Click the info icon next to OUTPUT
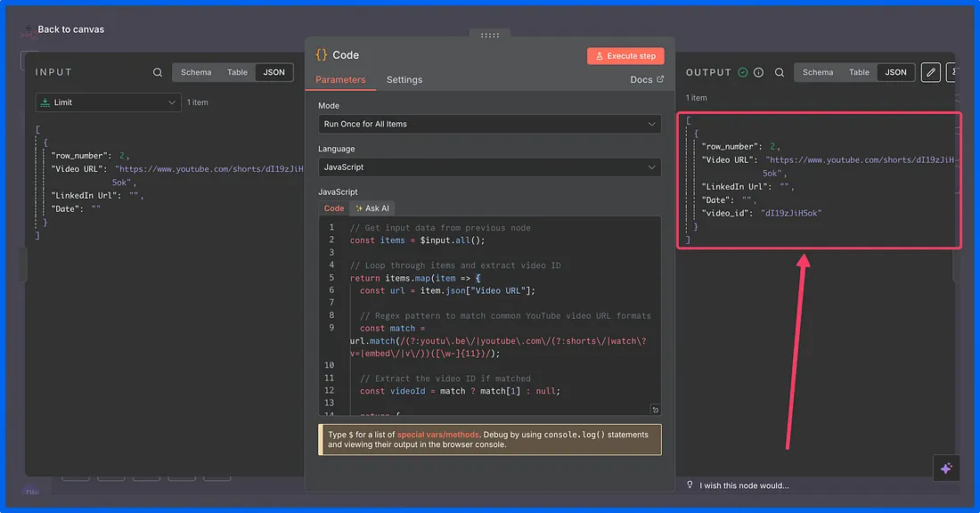 point(758,72)
